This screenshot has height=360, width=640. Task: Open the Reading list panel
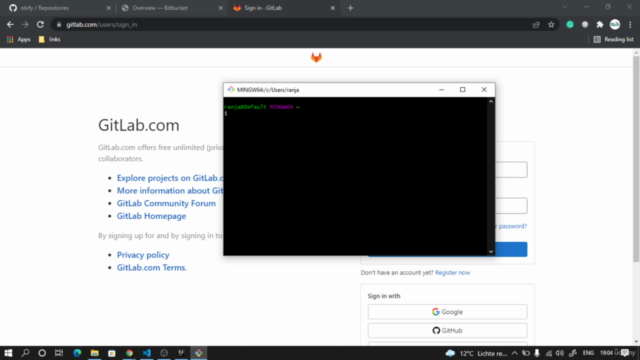613,39
